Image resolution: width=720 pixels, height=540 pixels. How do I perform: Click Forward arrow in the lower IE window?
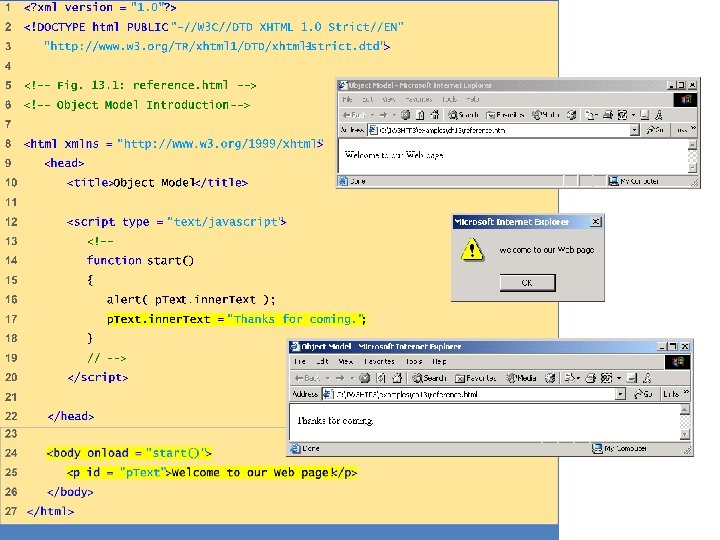point(340,378)
